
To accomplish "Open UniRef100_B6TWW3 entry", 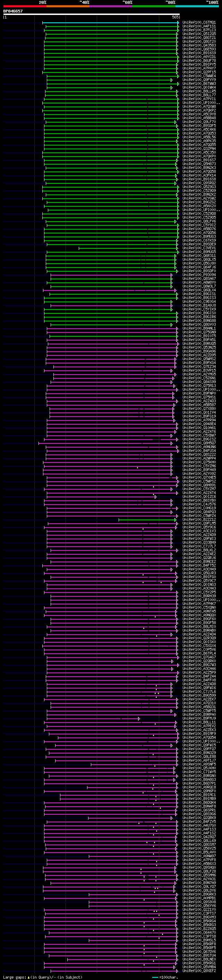I will point(199,84).
